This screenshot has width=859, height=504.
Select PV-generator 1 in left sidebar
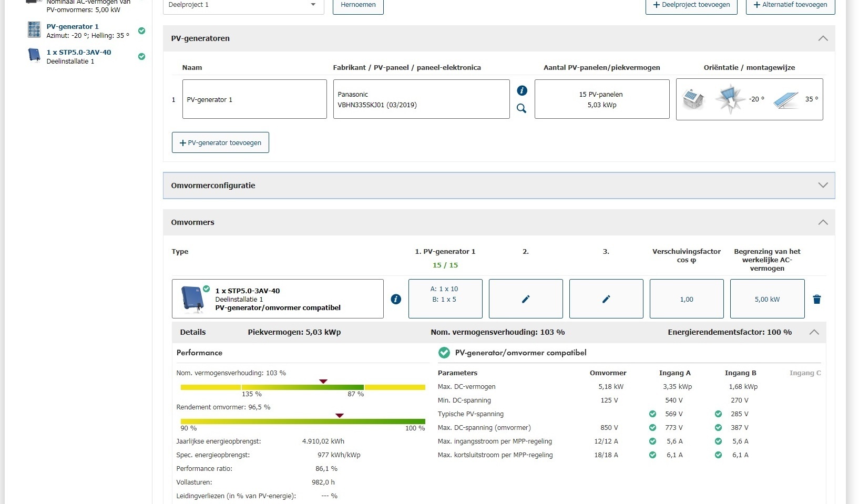pyautogui.click(x=73, y=27)
